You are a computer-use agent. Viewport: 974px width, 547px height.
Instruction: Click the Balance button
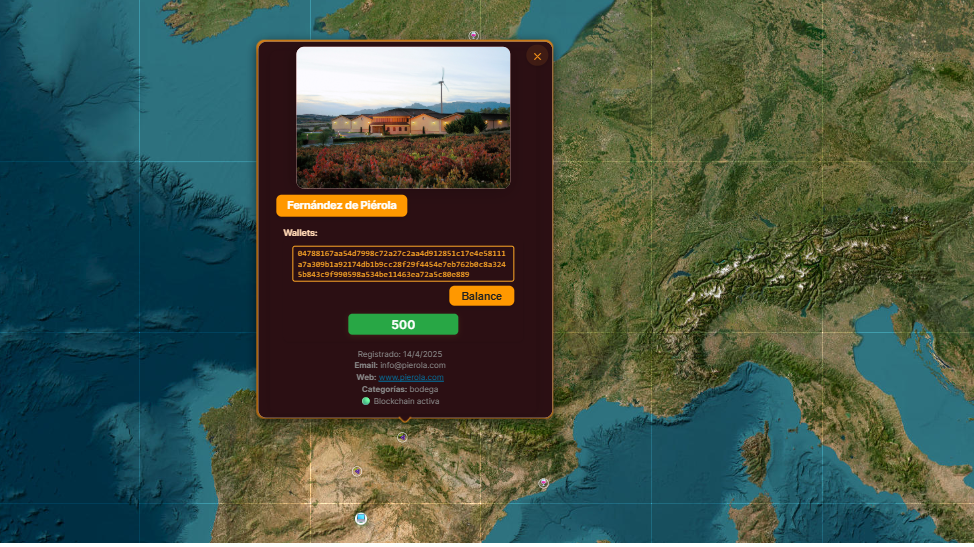(x=481, y=296)
